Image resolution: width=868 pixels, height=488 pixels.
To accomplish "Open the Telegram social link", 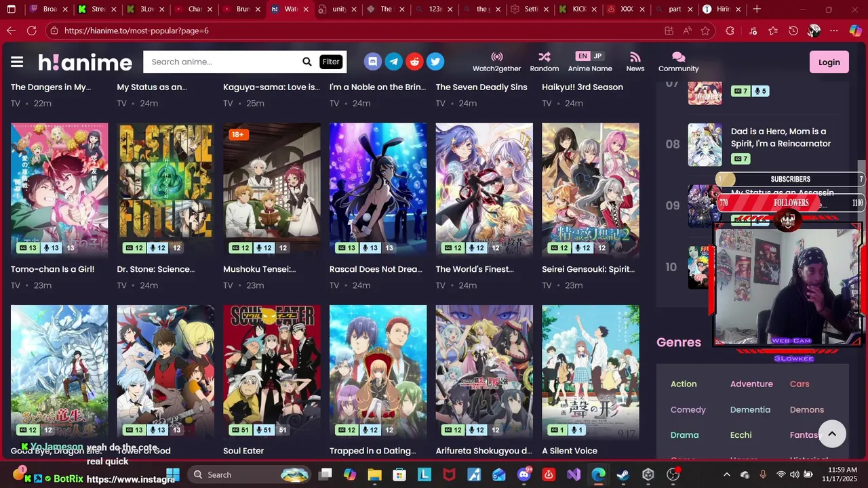I will (x=393, y=62).
